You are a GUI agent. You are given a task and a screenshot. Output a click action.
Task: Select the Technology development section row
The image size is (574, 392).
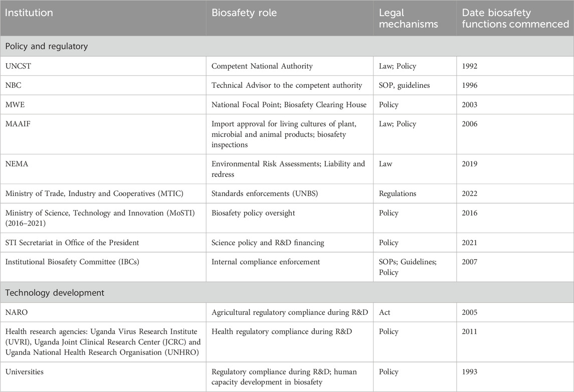pos(55,292)
